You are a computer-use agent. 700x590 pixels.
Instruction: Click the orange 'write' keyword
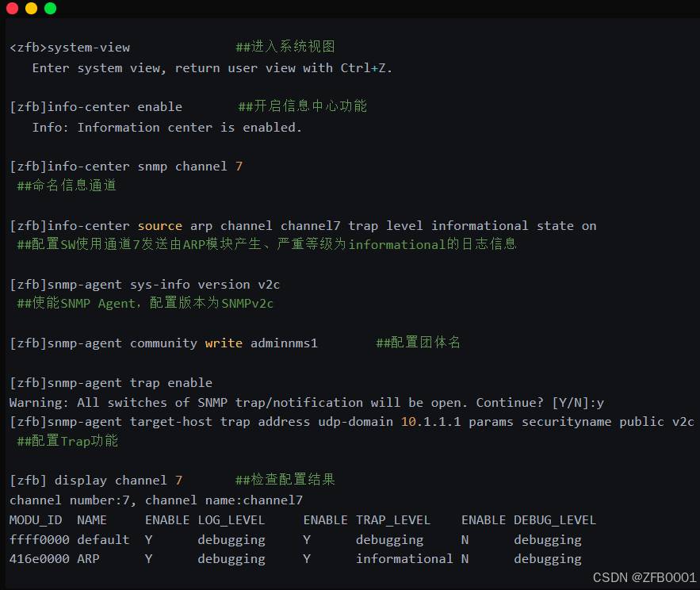tap(224, 343)
